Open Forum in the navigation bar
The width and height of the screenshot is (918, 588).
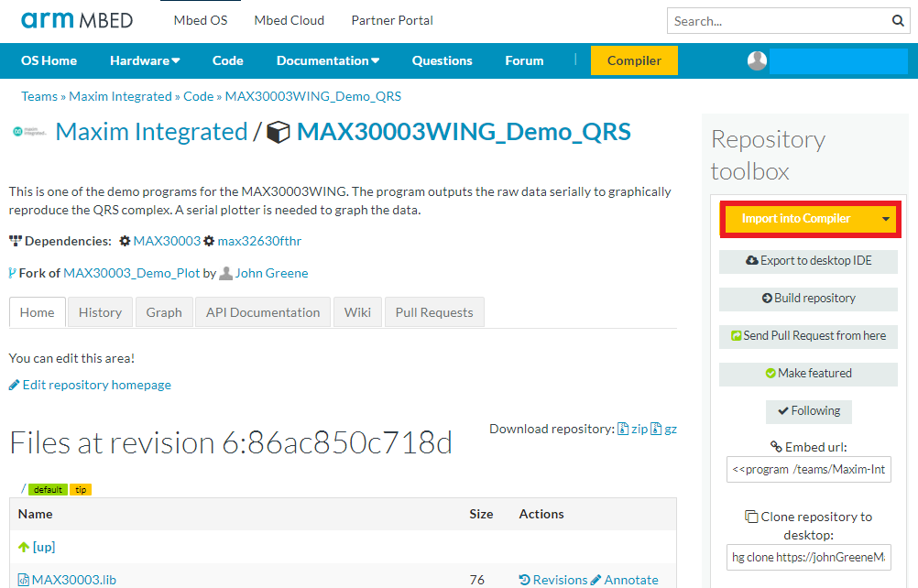[x=524, y=60]
